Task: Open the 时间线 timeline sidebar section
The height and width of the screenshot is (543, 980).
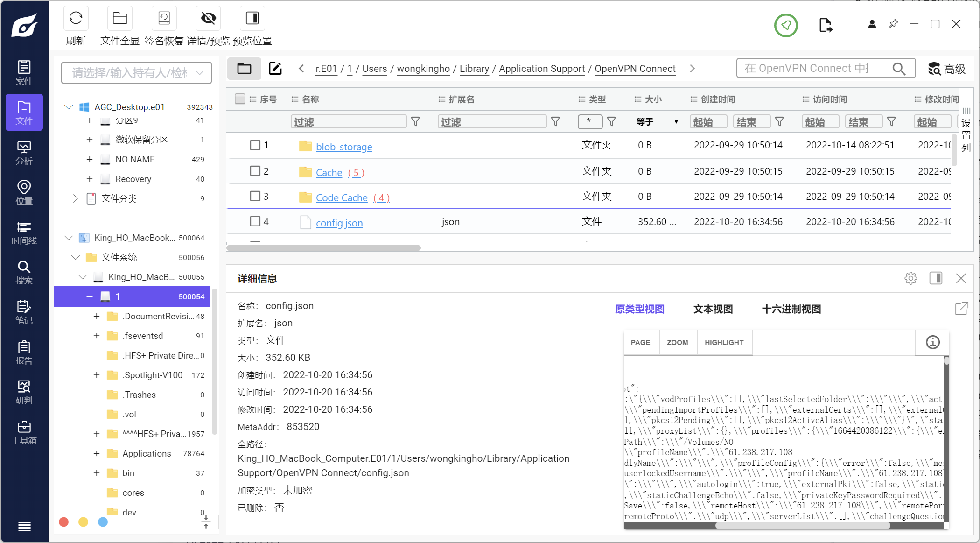Action: [24, 233]
